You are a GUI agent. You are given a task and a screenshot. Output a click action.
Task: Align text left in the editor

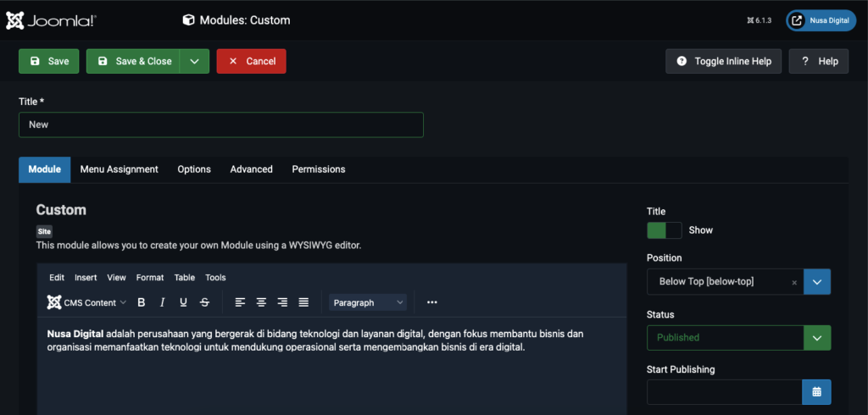240,302
